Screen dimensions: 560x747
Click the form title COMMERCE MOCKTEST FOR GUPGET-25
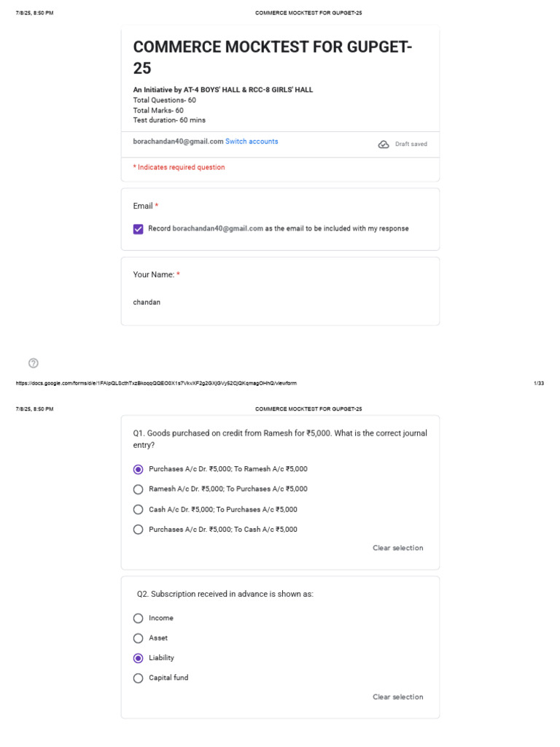[x=273, y=57]
